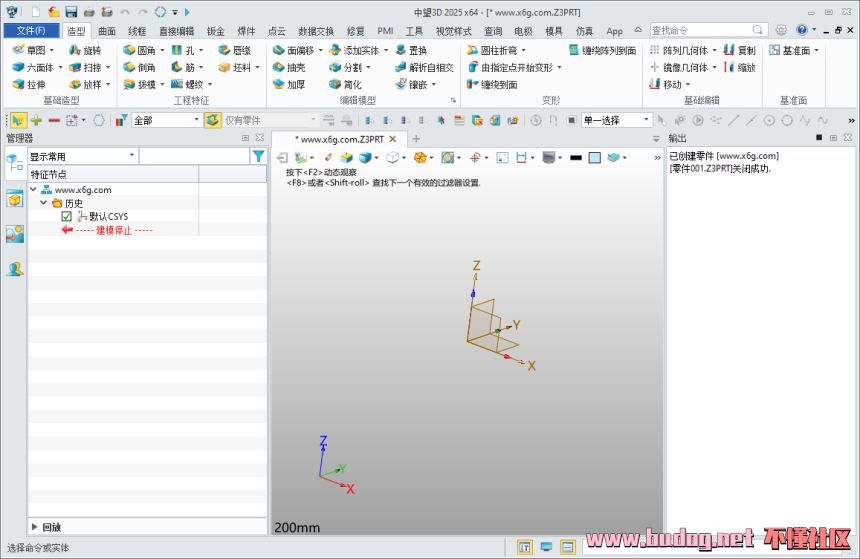Click the 圆角 (Fillet) tool icon

point(129,50)
